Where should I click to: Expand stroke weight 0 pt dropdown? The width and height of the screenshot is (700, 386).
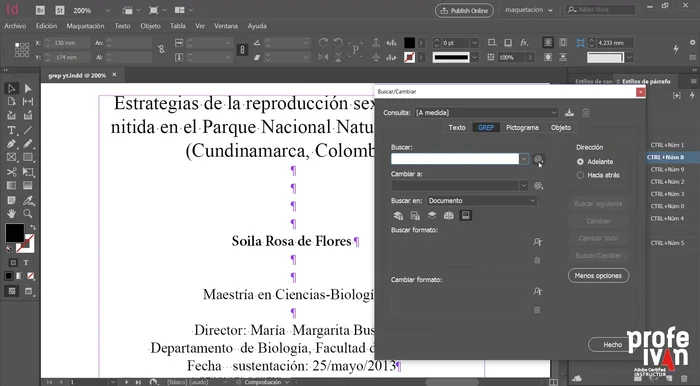click(475, 43)
